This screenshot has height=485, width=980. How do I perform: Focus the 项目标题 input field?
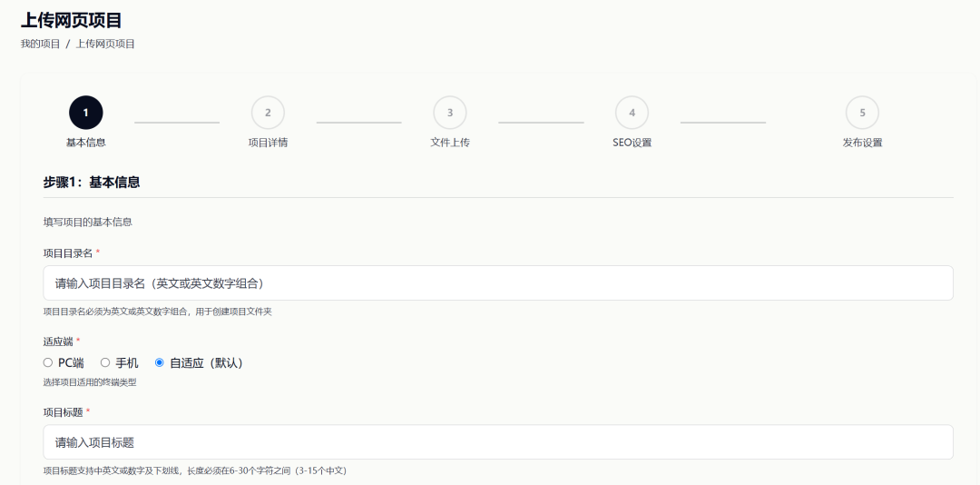(498, 441)
